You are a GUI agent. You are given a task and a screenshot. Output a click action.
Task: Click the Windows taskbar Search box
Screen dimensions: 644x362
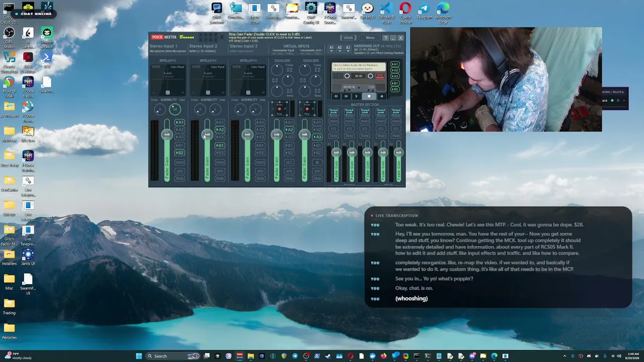173,356
